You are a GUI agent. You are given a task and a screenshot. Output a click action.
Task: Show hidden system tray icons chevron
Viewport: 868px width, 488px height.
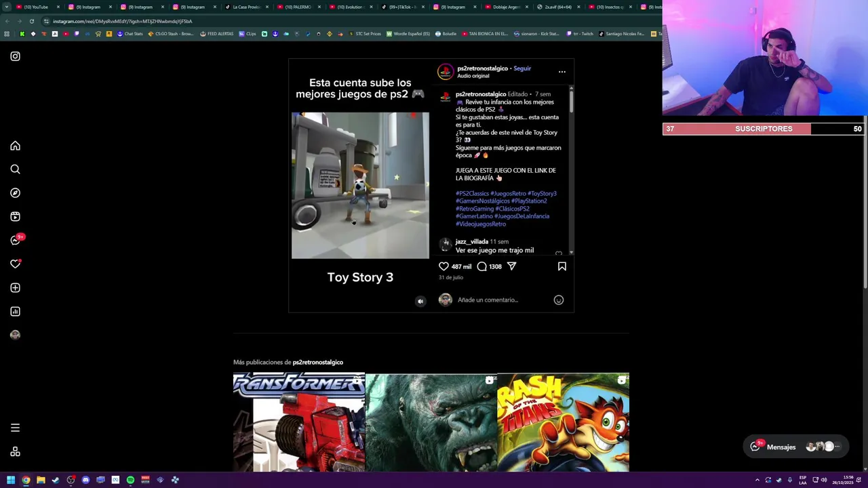[x=757, y=480]
